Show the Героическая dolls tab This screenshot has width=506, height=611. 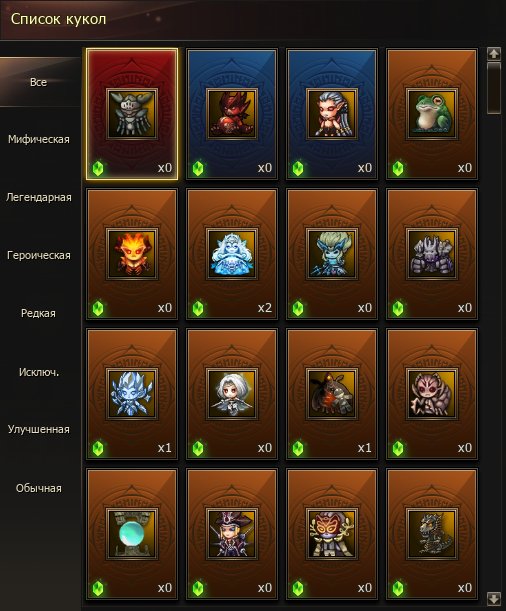point(39,255)
